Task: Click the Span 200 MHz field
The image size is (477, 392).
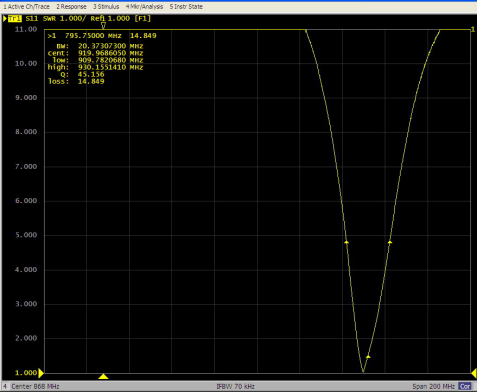Action: [433, 387]
